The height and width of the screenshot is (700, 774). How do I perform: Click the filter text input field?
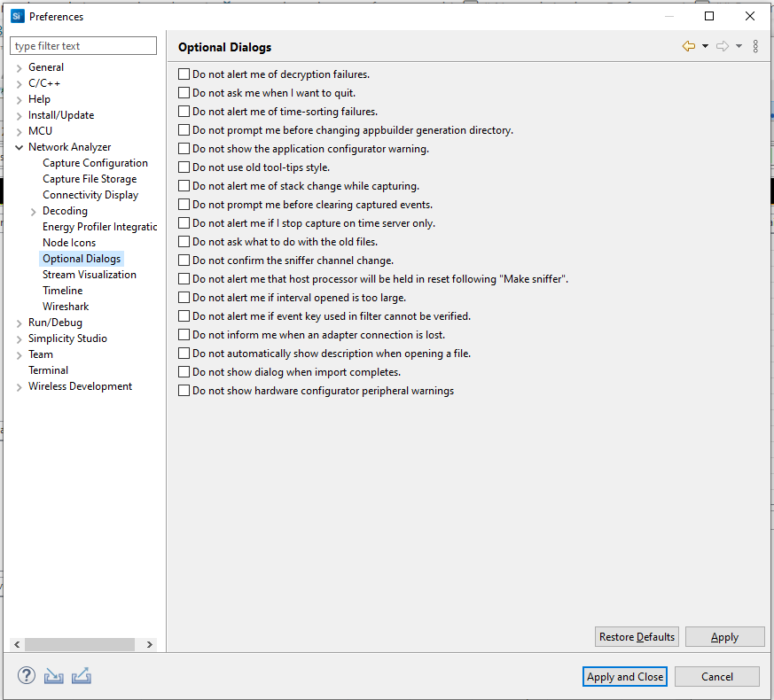tap(83, 46)
